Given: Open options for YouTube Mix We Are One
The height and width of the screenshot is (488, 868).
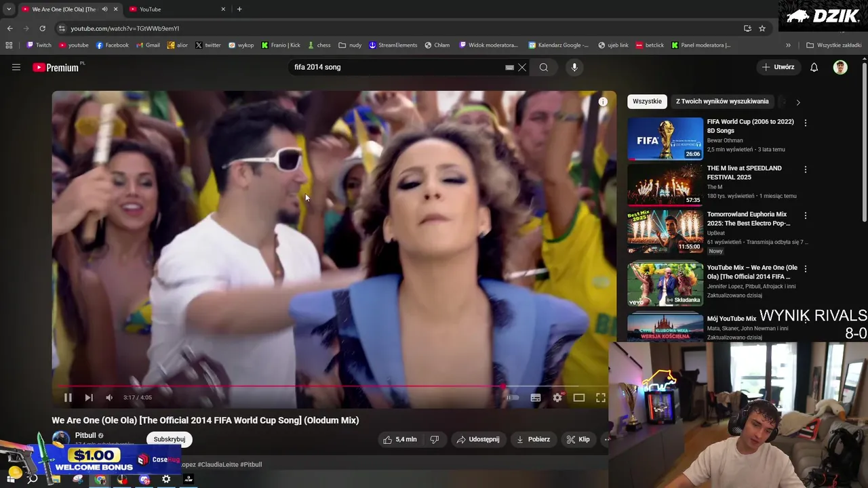Looking at the screenshot, I should coord(806,268).
